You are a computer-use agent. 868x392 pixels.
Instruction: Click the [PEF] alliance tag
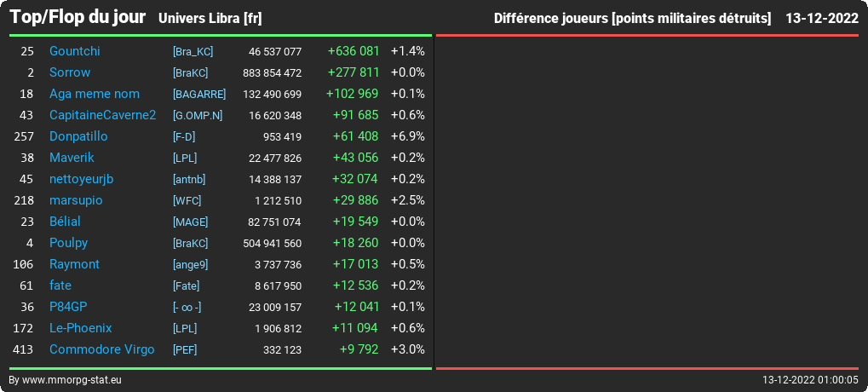[x=185, y=350]
